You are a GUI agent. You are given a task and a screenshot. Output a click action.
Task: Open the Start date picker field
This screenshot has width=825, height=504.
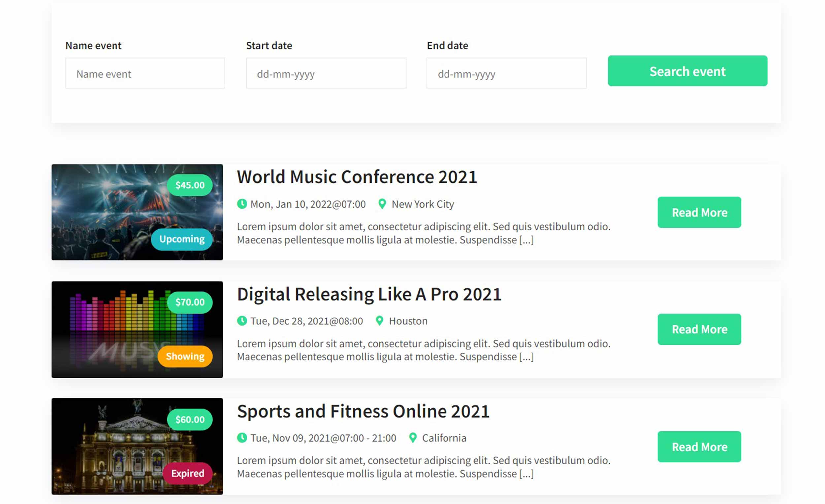coord(326,73)
